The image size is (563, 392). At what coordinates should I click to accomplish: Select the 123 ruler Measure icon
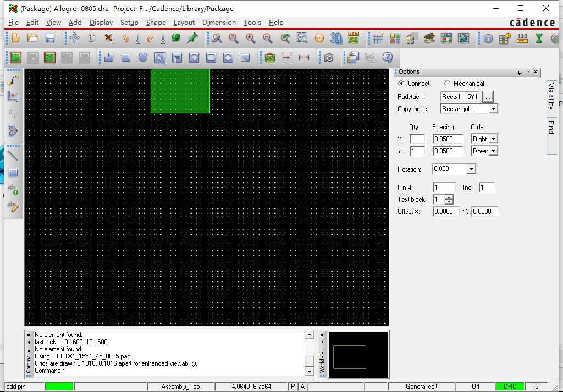[522, 38]
